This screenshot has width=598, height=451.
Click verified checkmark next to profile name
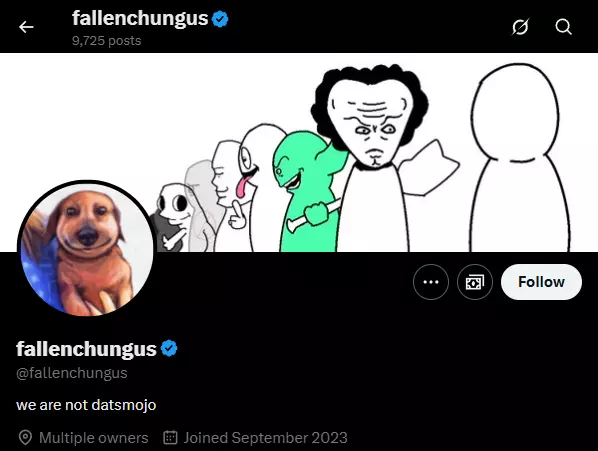click(169, 348)
